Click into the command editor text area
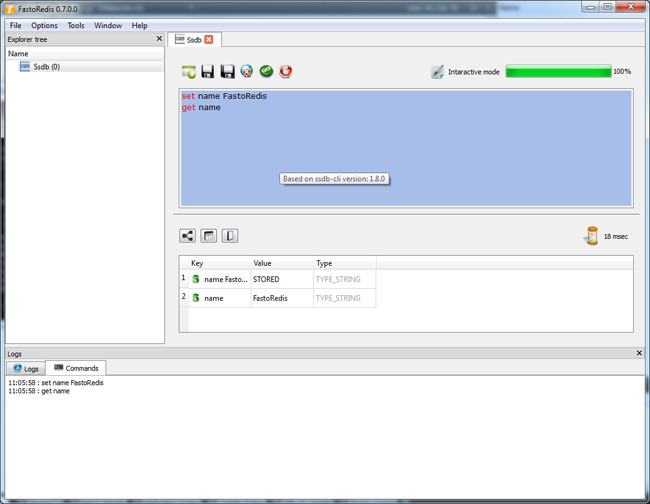Viewport: 650px width, 504px height. 406,148
